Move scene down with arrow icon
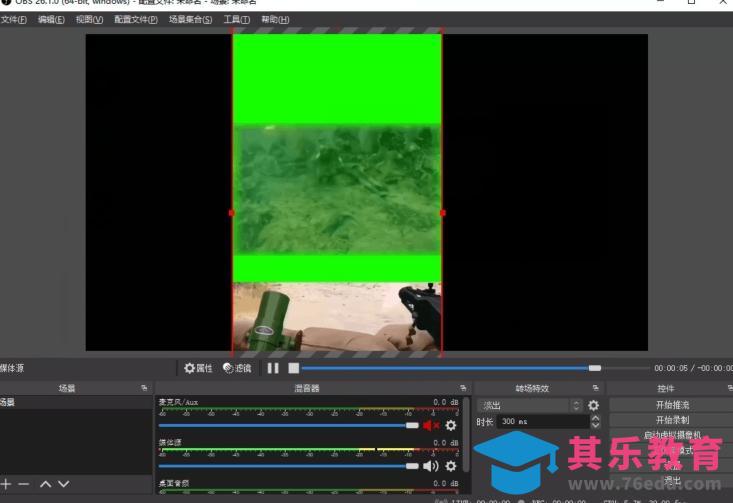 point(63,484)
